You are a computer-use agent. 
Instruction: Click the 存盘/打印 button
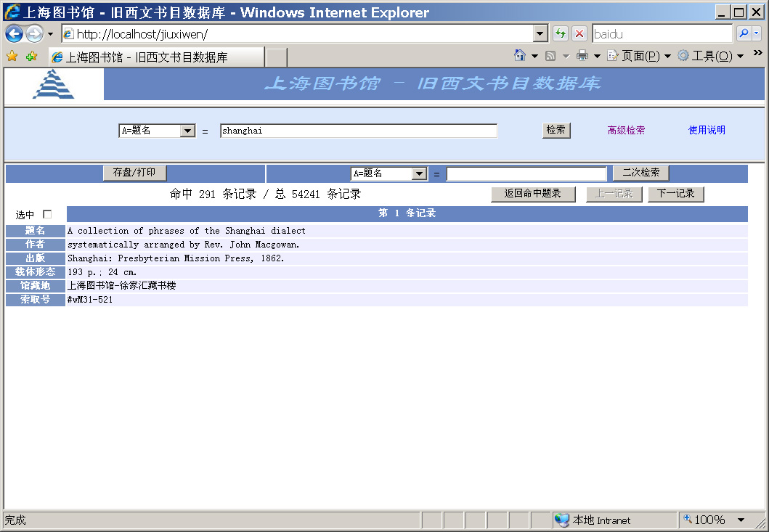coord(134,173)
